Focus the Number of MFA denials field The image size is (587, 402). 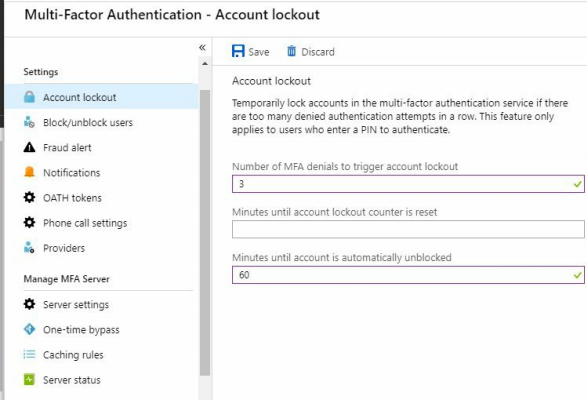(408, 184)
